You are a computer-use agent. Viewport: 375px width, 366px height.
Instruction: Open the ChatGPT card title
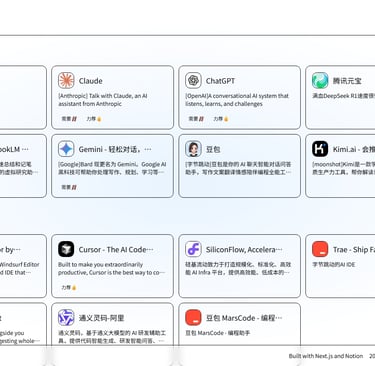click(x=220, y=81)
